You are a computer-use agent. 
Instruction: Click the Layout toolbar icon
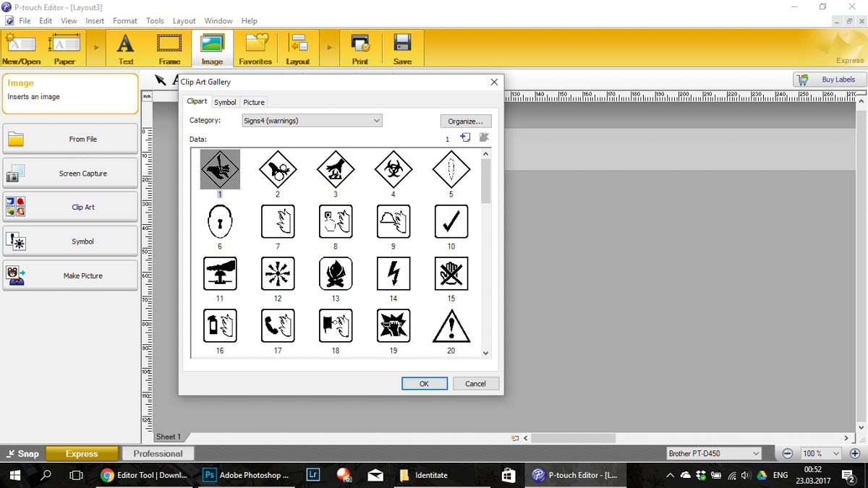(x=298, y=48)
